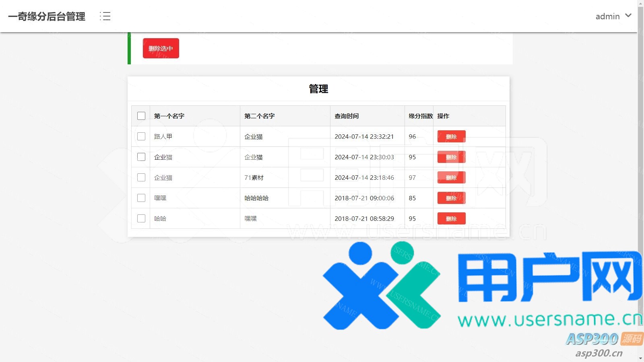Select the score value 85
The height and width of the screenshot is (362, 644).
point(412,198)
